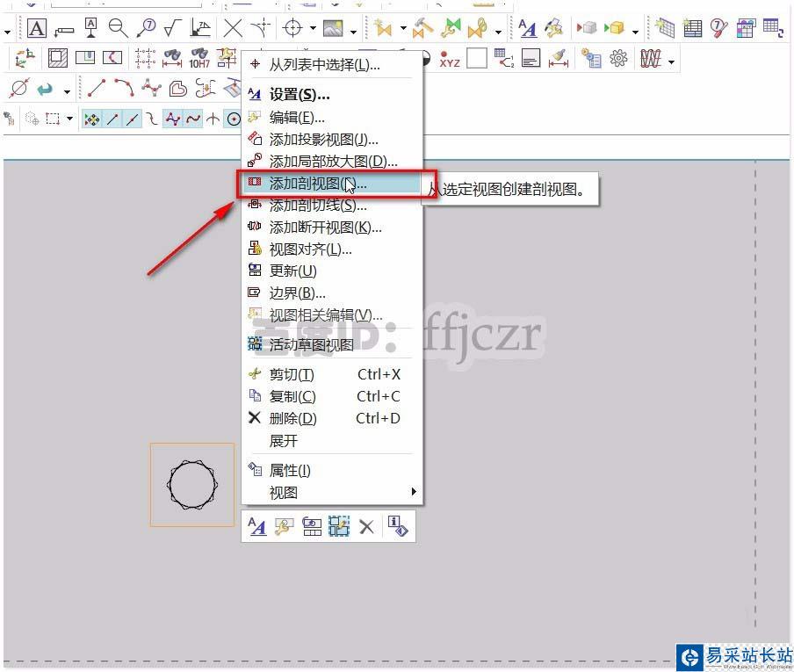Select the Datum Feature Symbol tool

(91, 28)
